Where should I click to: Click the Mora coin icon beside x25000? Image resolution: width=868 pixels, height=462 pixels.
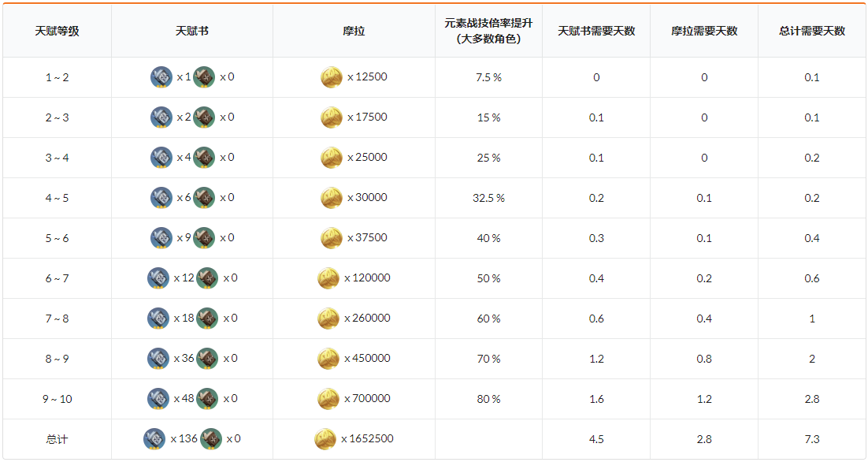pos(332,158)
